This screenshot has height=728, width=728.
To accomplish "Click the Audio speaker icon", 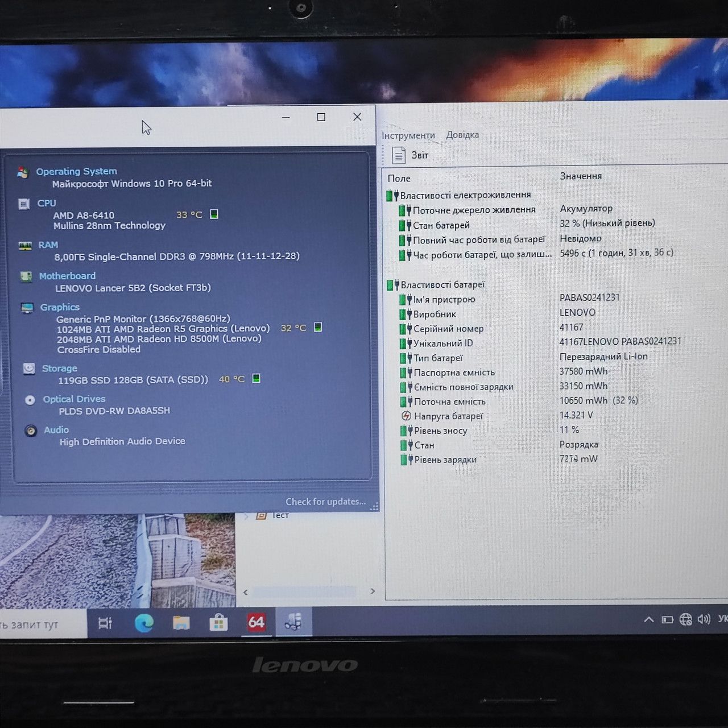I will click(x=31, y=431).
